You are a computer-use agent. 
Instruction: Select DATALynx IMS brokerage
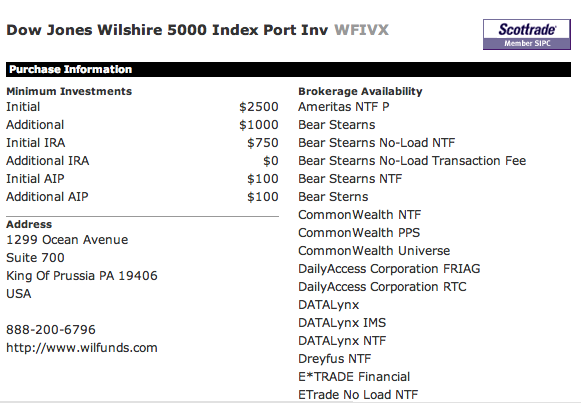tap(342, 323)
